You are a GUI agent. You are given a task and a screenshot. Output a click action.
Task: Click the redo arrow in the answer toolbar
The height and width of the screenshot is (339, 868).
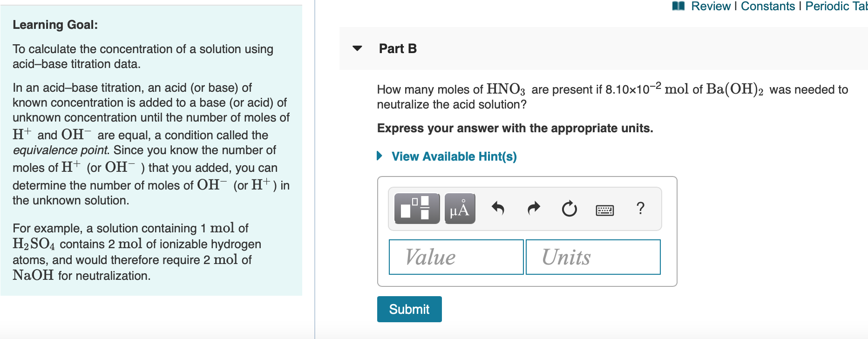coord(533,209)
